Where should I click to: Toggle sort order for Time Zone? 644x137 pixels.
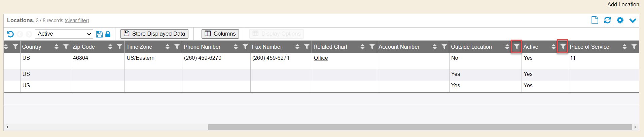coord(168,47)
